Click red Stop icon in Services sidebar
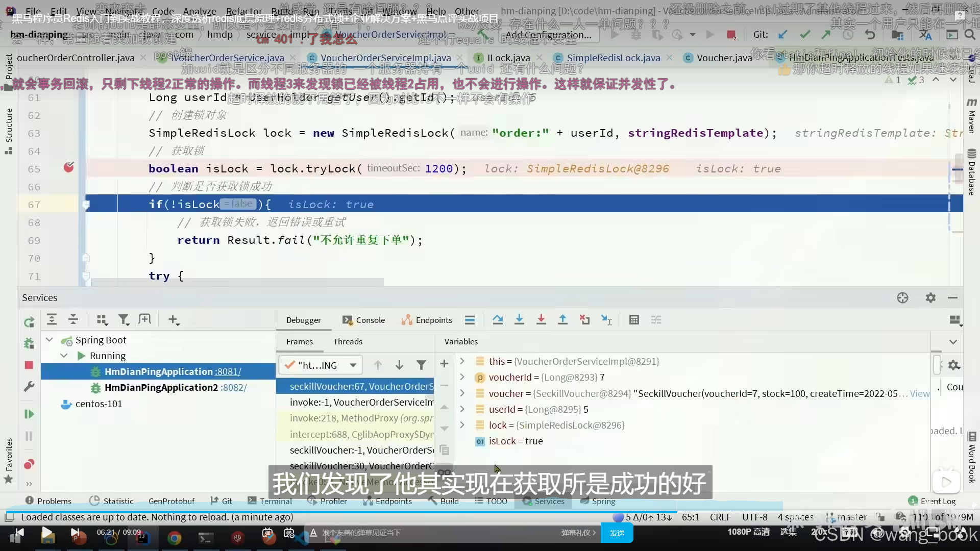Viewport: 980px width, 551px height. pyautogui.click(x=29, y=365)
